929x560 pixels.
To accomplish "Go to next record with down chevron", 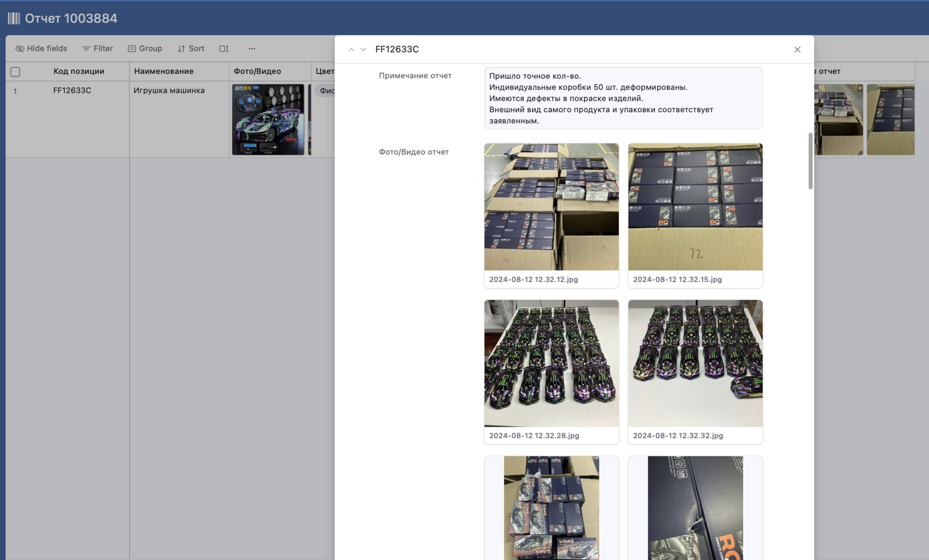I will pyautogui.click(x=363, y=50).
